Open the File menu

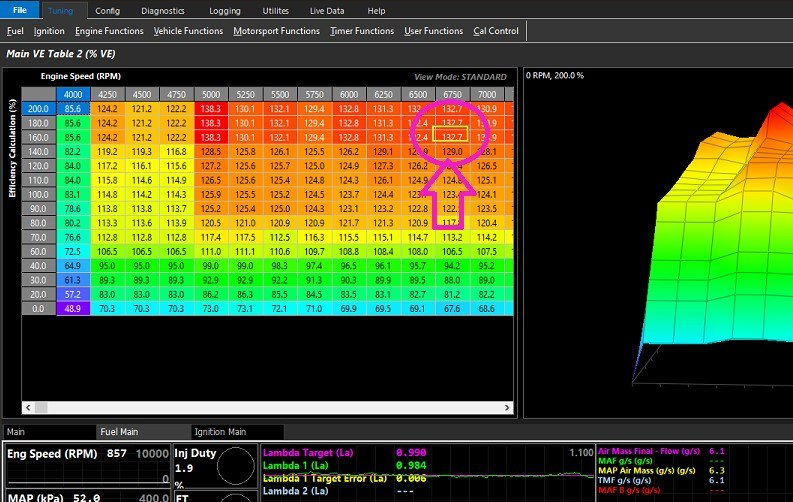(x=20, y=10)
